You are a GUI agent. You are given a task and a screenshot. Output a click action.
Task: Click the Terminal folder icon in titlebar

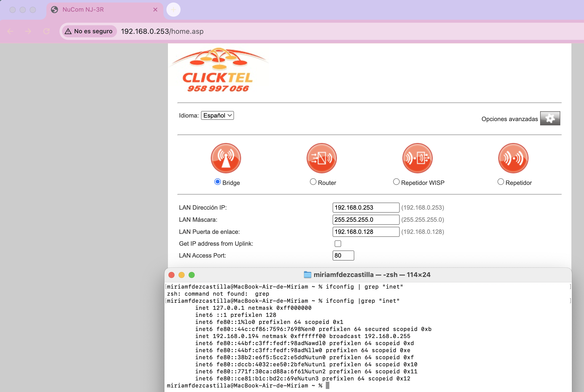click(x=307, y=275)
